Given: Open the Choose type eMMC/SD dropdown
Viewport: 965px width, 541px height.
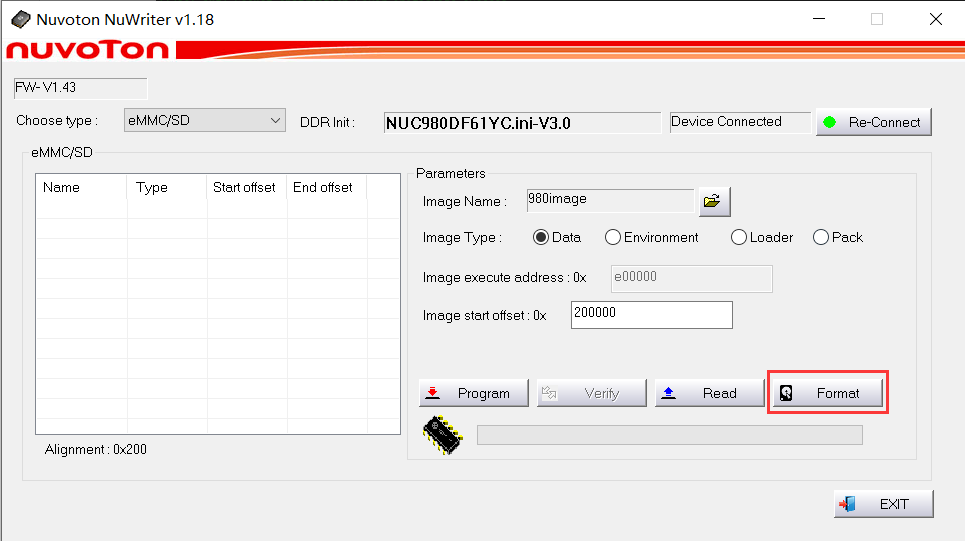Looking at the screenshot, I should (x=204, y=121).
